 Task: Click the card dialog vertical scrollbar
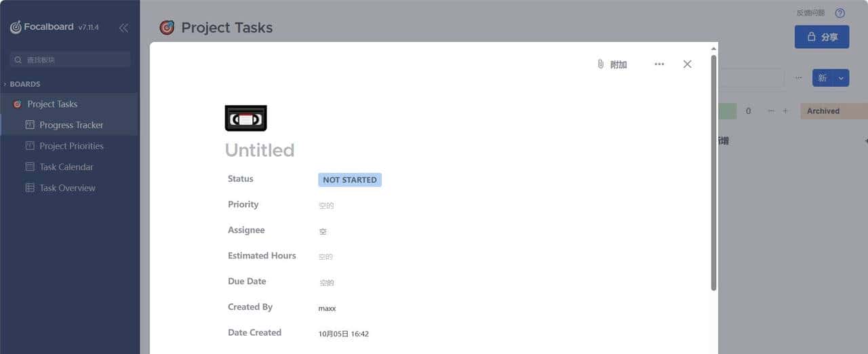coord(713,170)
